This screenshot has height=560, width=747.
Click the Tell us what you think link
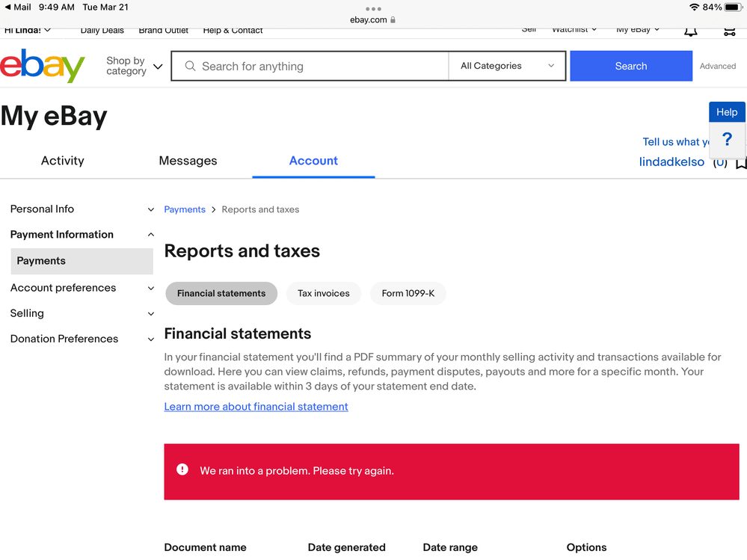[x=675, y=142]
